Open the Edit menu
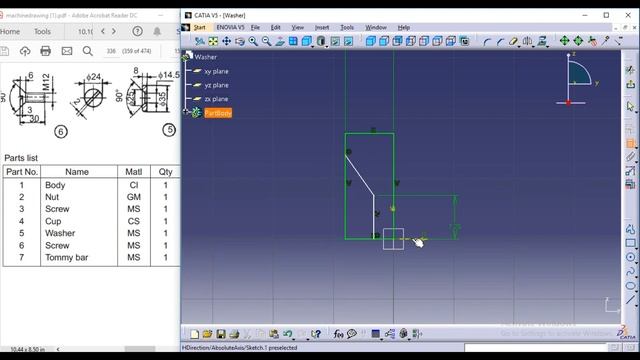This screenshot has width=640, height=360. (x=276, y=27)
